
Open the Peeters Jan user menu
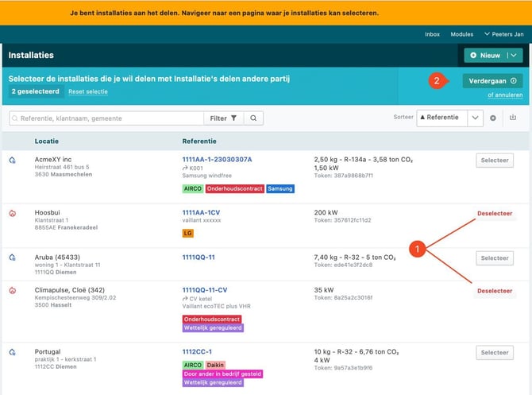504,34
